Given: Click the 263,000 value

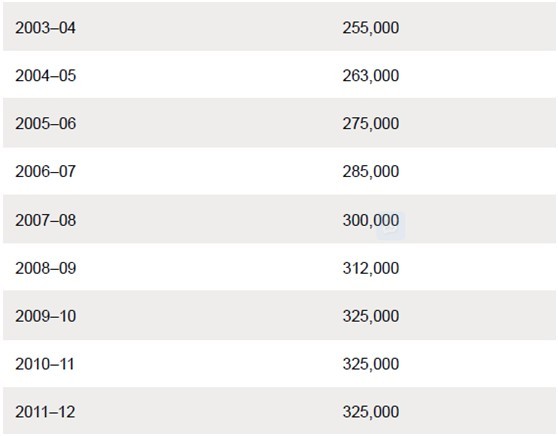Looking at the screenshot, I should click(x=370, y=75).
